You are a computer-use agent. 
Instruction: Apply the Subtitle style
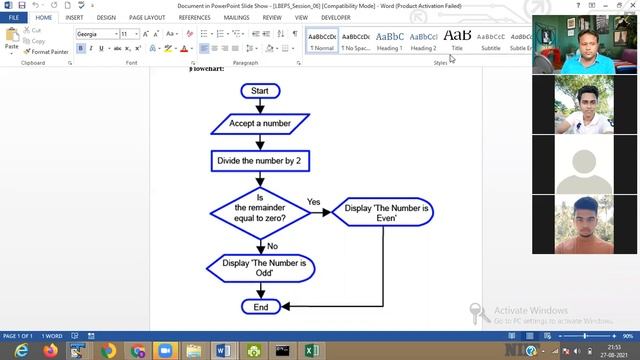(491, 41)
